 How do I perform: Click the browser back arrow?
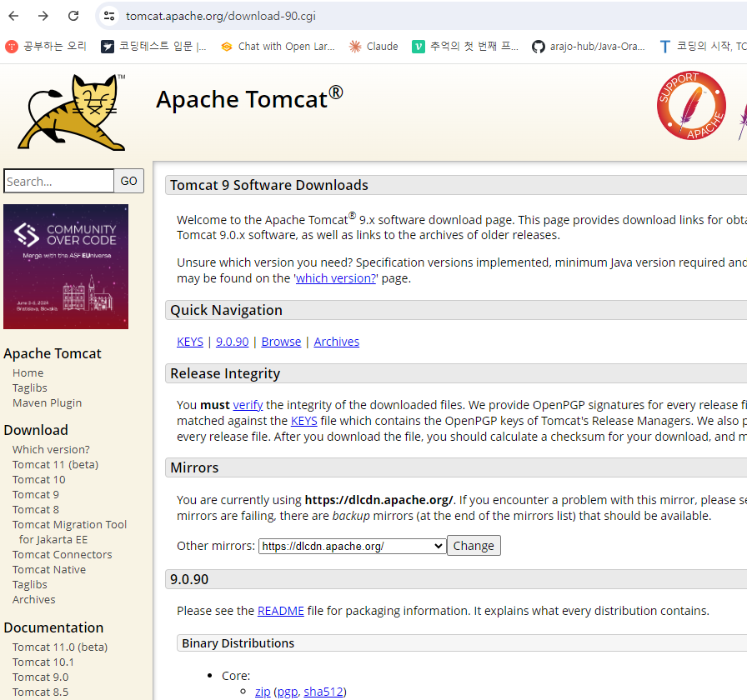(14, 16)
